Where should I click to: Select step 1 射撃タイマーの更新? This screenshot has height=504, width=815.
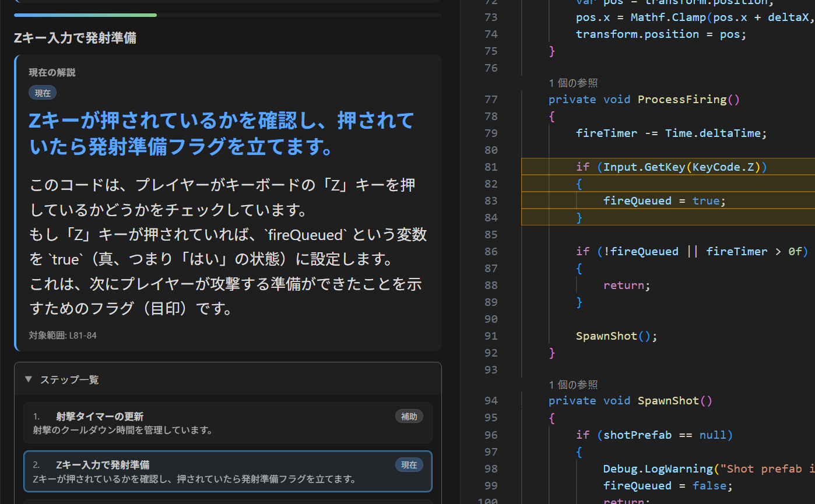tap(227, 423)
